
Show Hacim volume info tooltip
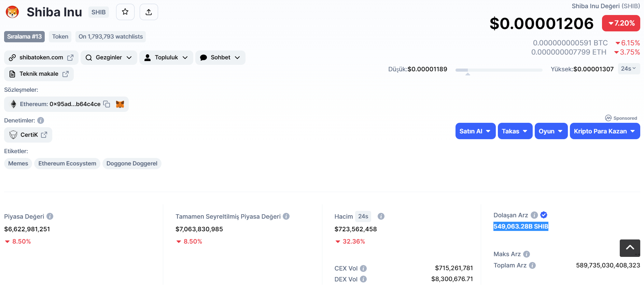point(381,216)
